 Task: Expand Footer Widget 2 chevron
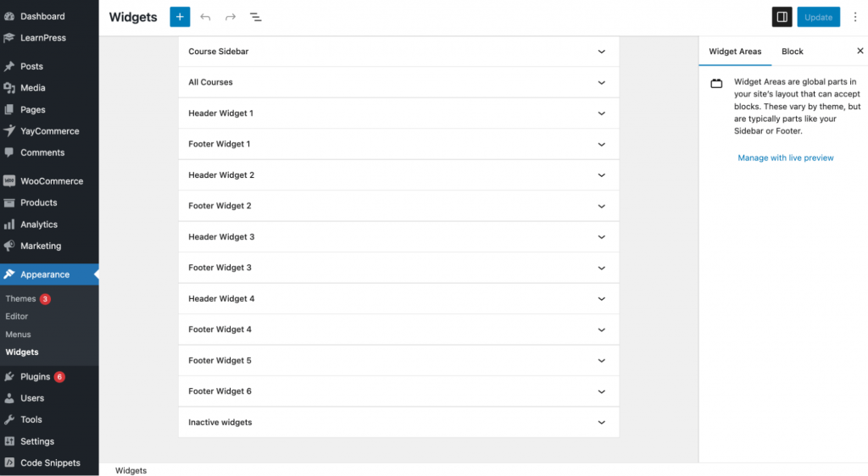tap(601, 206)
